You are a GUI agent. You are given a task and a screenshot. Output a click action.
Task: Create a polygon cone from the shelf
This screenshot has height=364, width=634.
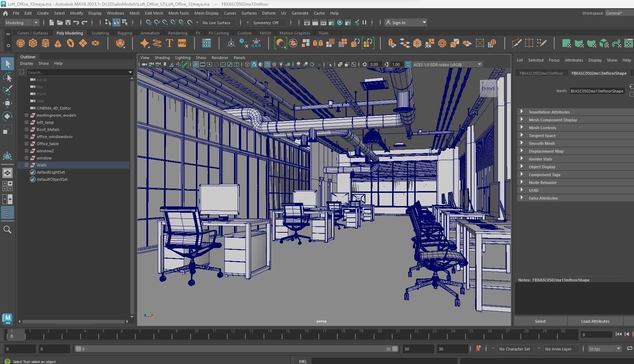(58, 43)
